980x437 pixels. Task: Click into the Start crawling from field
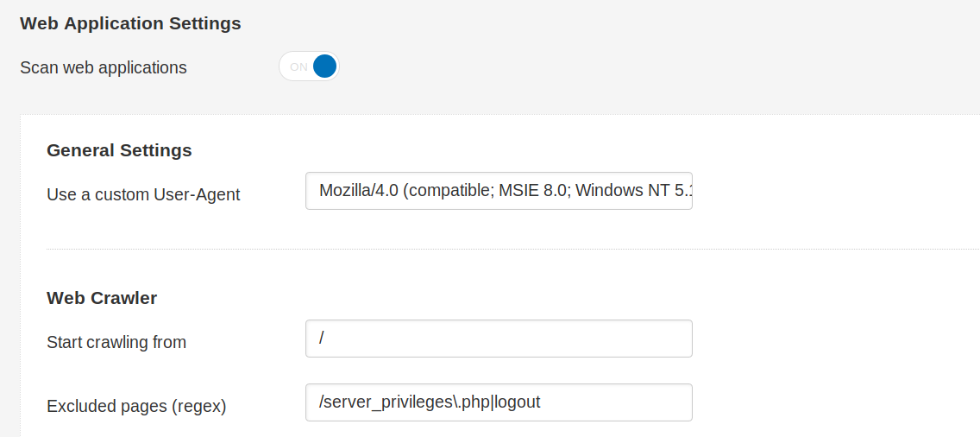pos(499,339)
